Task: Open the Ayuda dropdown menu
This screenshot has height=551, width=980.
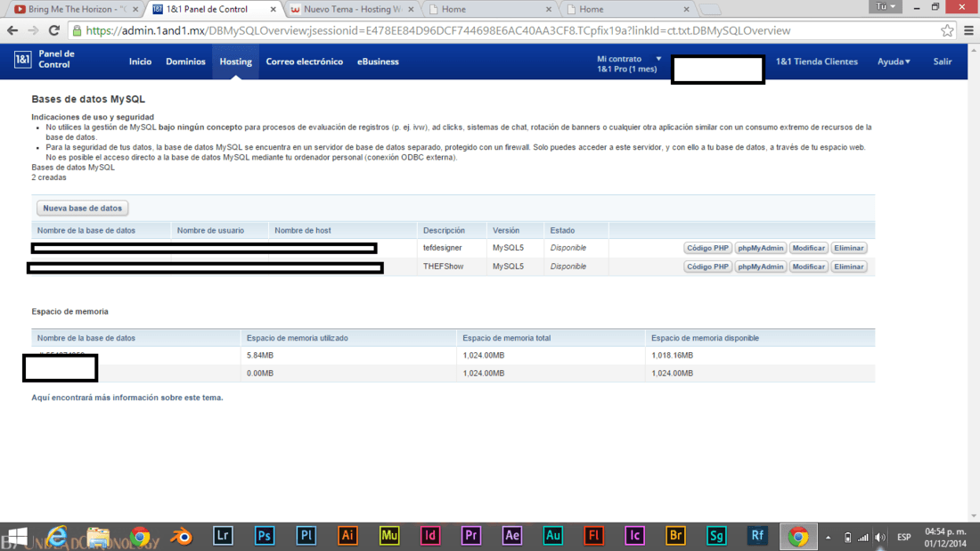Action: pyautogui.click(x=894, y=62)
